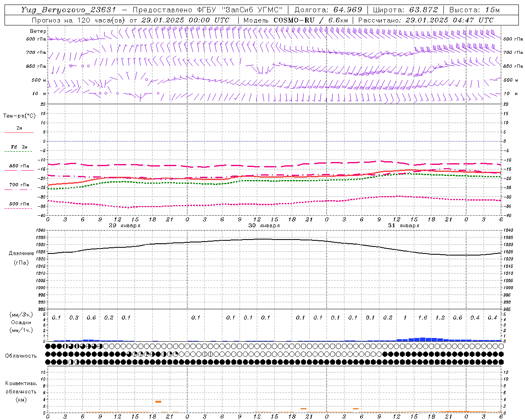Screen dimensions: 525x420
Task: Click the Осадки chart label
Action: [x=21, y=322]
